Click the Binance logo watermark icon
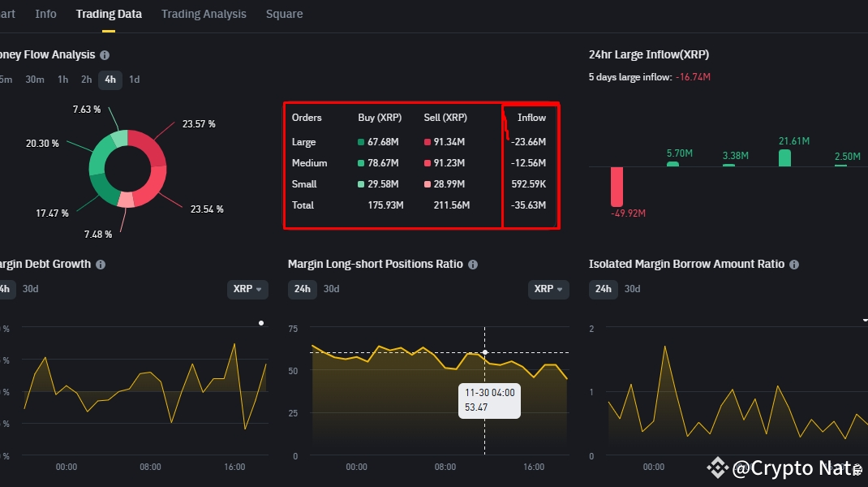Viewport: 868px width, 487px height. coord(717,468)
